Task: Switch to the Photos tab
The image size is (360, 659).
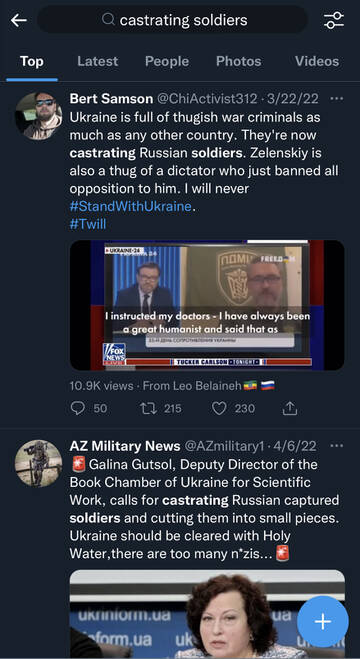Action: click(239, 61)
